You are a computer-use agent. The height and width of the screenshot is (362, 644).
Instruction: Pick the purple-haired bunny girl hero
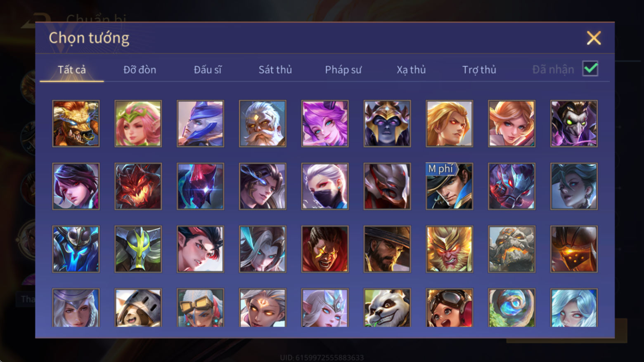325,123
